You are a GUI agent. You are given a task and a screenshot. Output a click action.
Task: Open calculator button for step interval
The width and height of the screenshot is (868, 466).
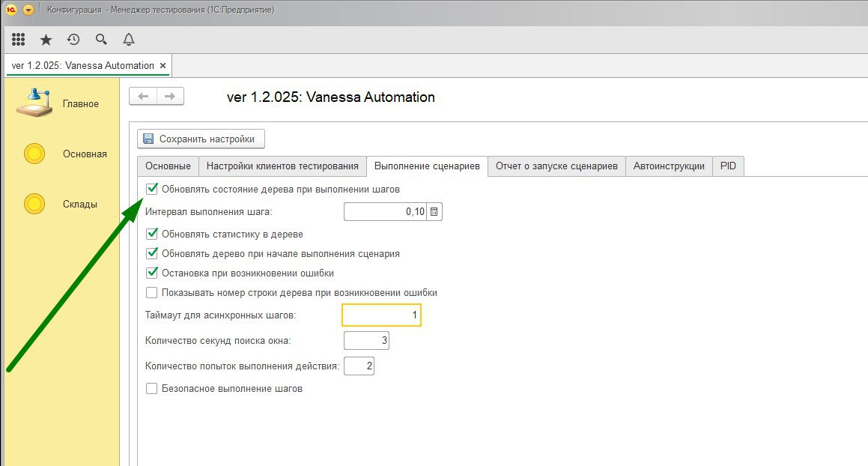434,212
